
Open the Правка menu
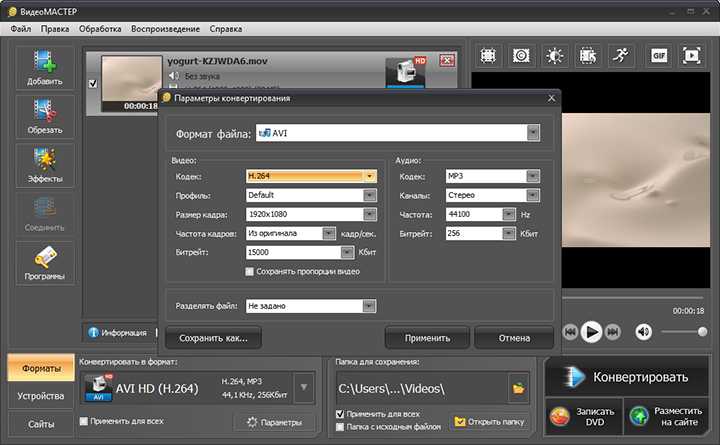55,28
